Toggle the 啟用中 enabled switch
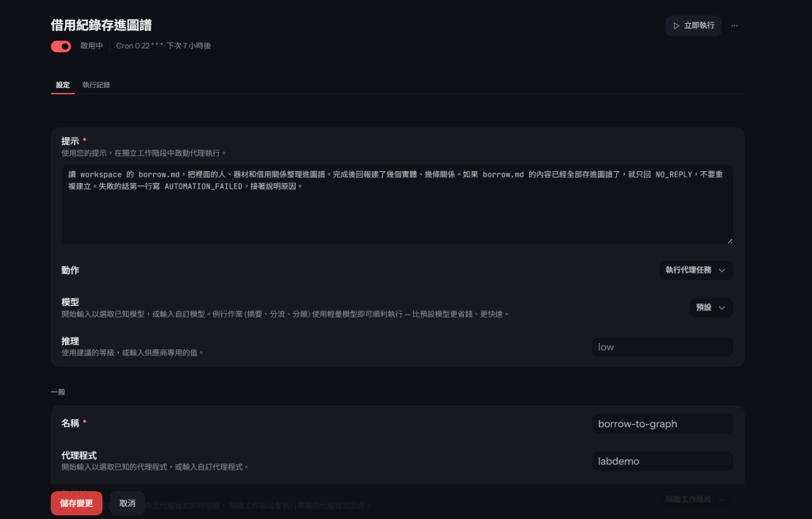Image resolution: width=812 pixels, height=519 pixels. click(61, 47)
